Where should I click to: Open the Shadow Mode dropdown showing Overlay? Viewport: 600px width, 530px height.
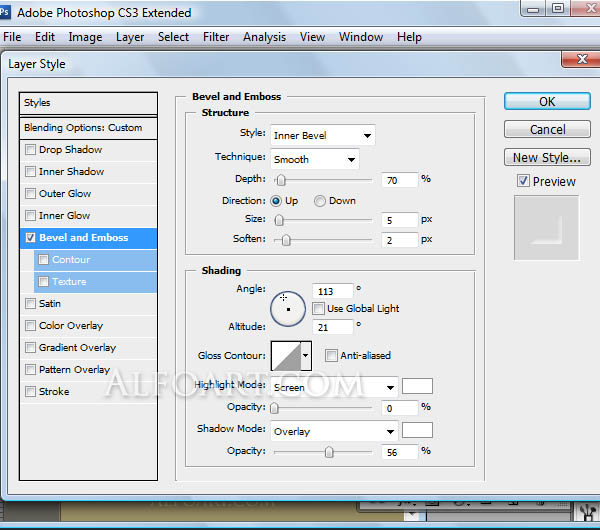pos(334,432)
